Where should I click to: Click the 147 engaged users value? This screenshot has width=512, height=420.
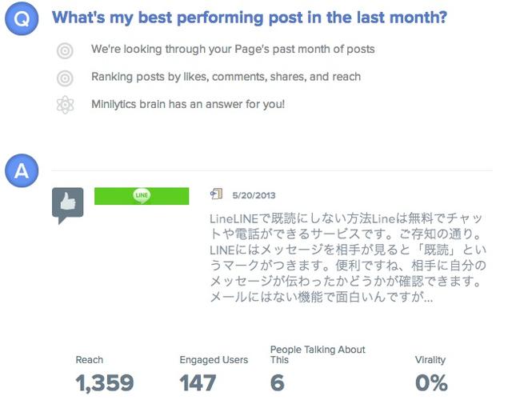(x=198, y=383)
